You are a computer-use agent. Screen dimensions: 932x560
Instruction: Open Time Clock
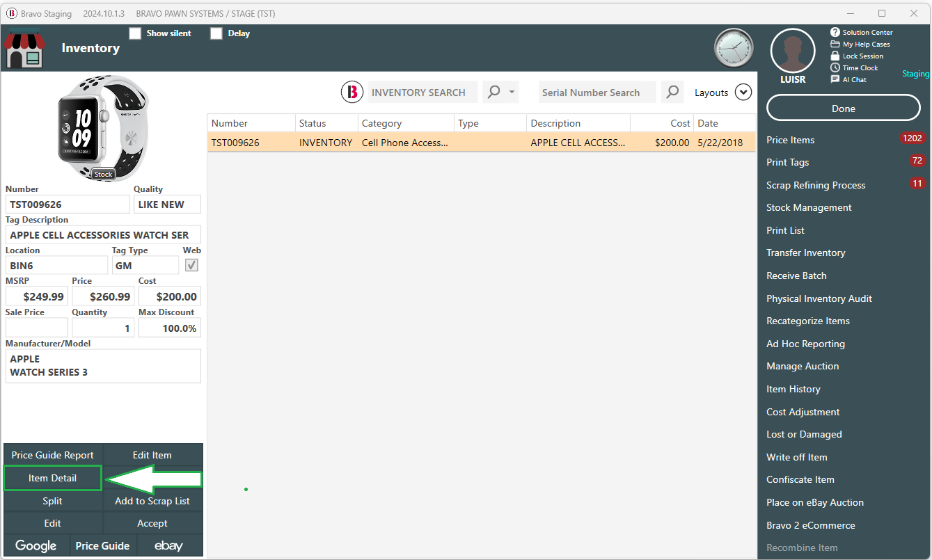tap(854, 67)
